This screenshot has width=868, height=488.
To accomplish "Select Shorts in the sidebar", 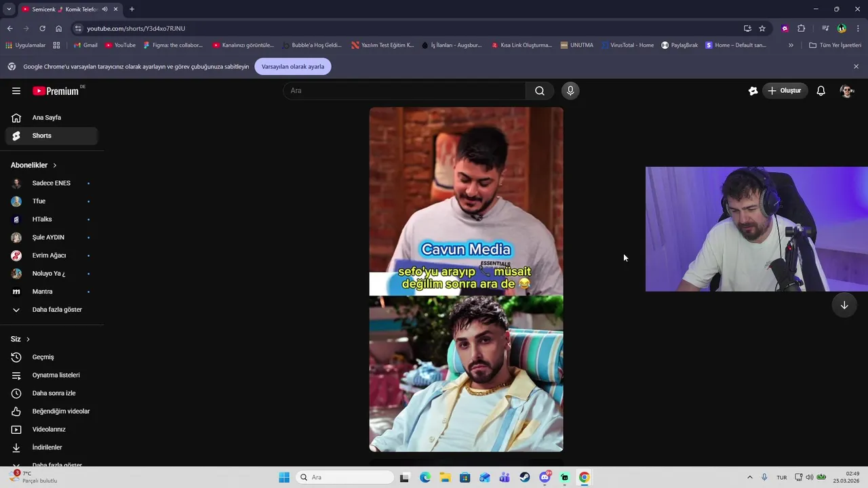I will coord(52,136).
